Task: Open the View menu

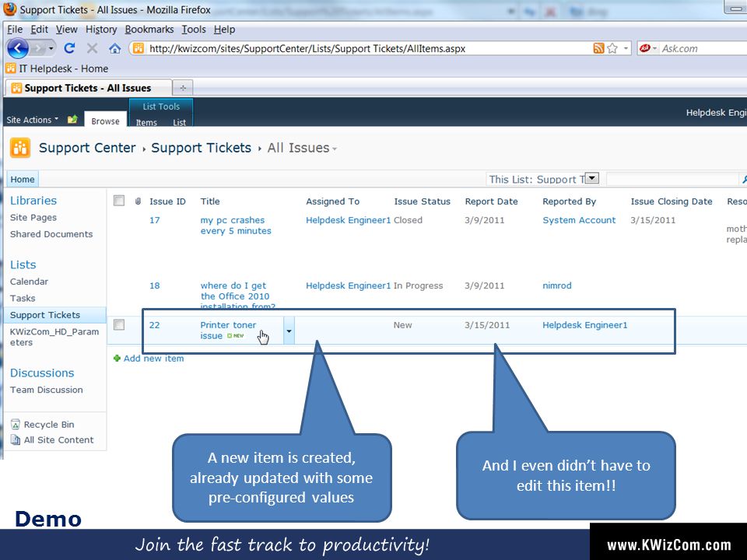Action: coord(66,30)
